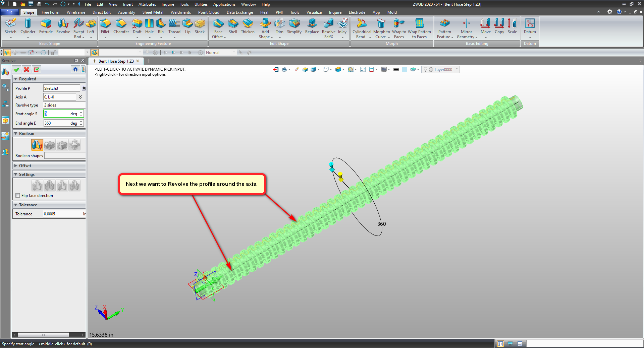Enable Flip face direction checkbox
The width and height of the screenshot is (644, 348).
18,196
